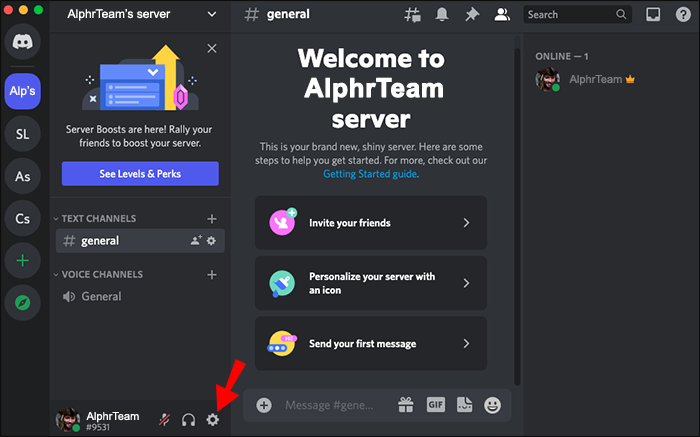700x437 pixels.
Task: Open notification settings bell icon
Action: click(442, 15)
